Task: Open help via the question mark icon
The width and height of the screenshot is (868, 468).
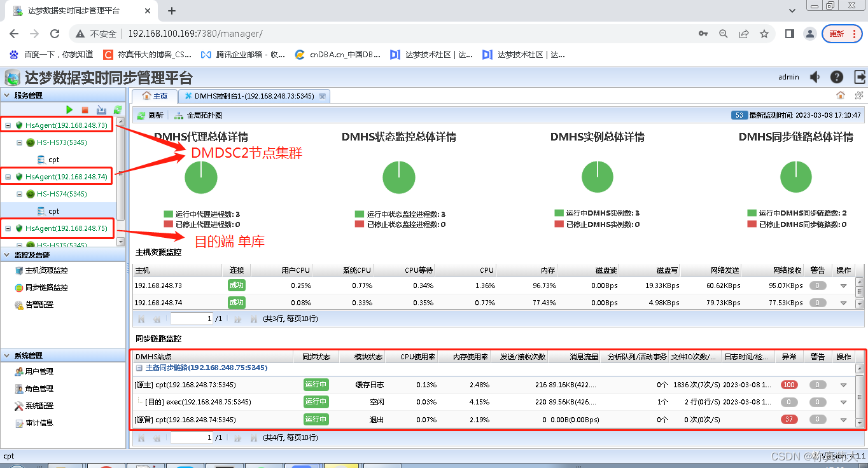Action: click(837, 77)
